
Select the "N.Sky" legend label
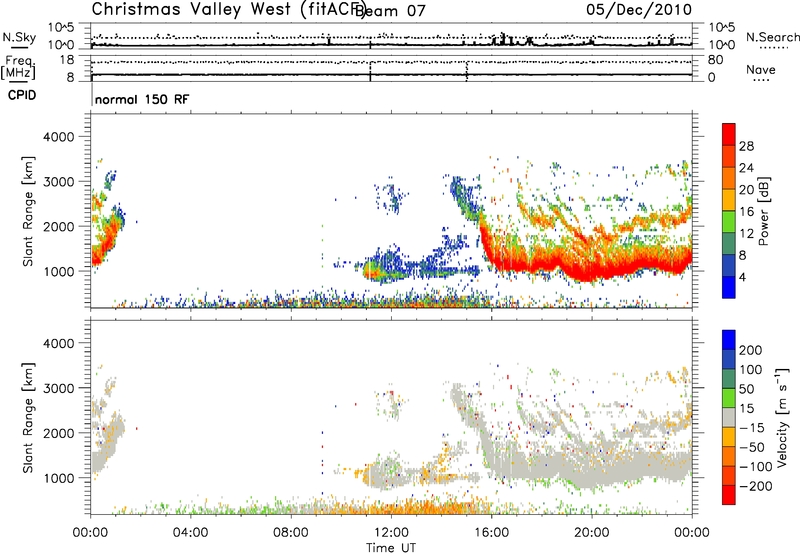[19, 37]
